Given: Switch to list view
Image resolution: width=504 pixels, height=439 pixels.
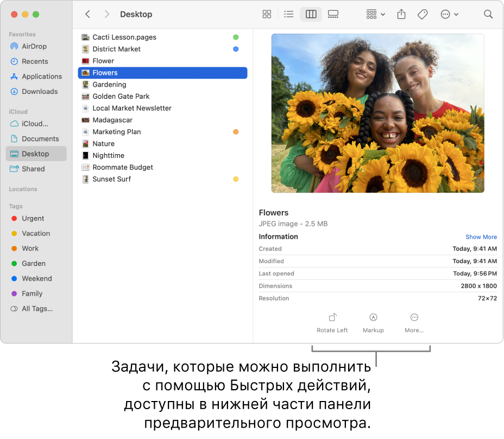Looking at the screenshot, I should [288, 14].
